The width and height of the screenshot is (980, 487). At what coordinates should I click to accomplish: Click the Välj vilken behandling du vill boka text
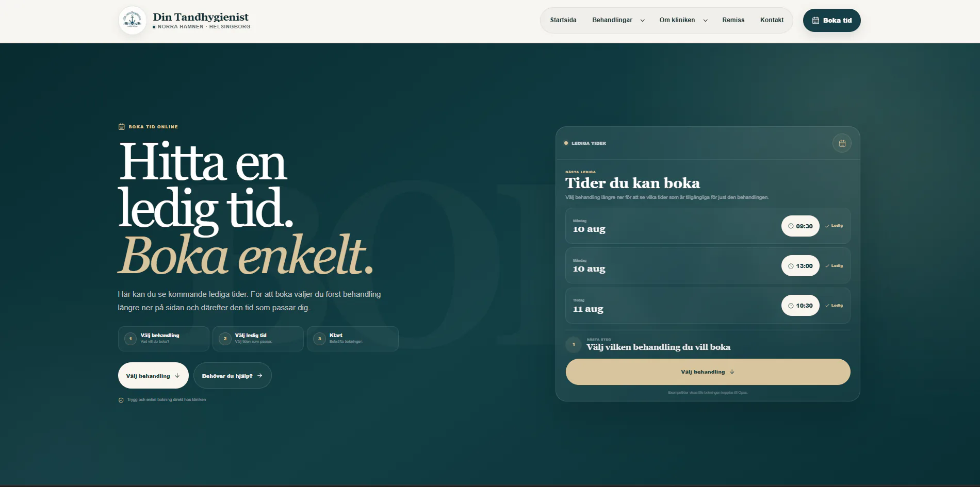coord(658,347)
